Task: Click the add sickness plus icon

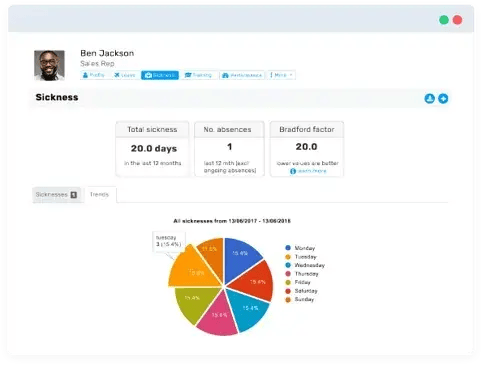Action: (443, 99)
